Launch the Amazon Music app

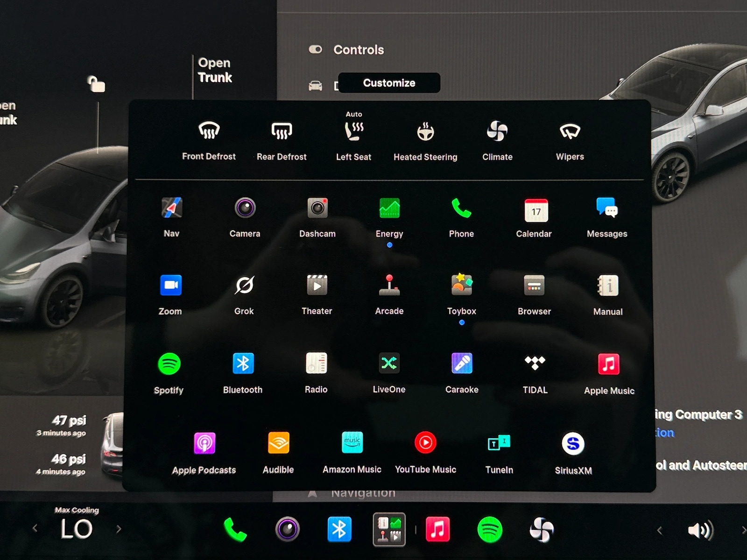pyautogui.click(x=352, y=453)
